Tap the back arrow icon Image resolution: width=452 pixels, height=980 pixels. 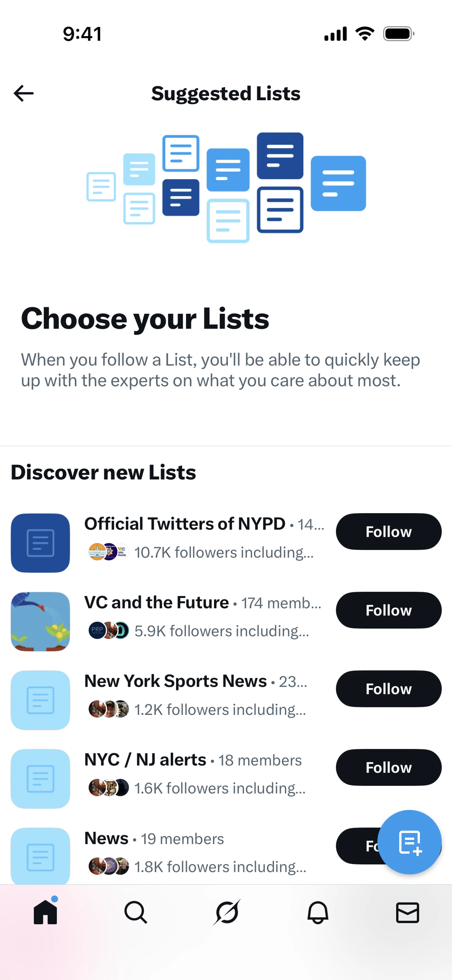pos(24,93)
